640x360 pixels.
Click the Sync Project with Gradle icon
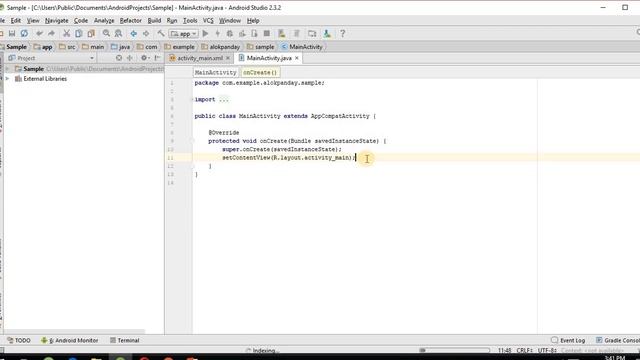pos(297,33)
